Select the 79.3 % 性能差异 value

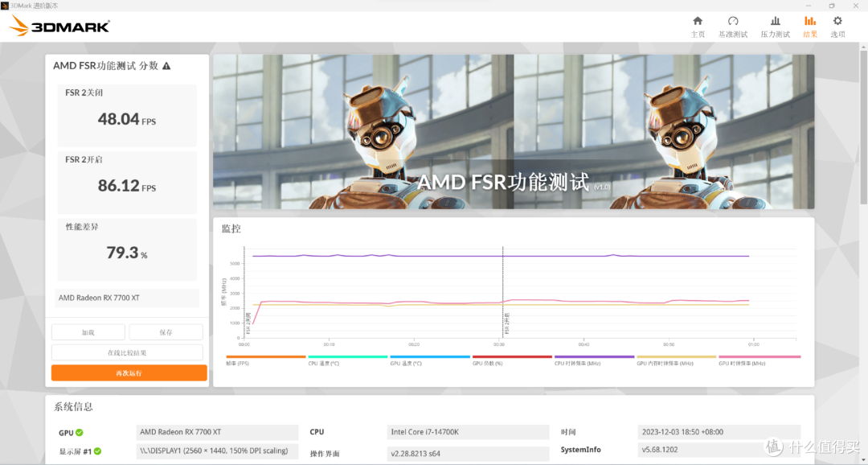(127, 253)
